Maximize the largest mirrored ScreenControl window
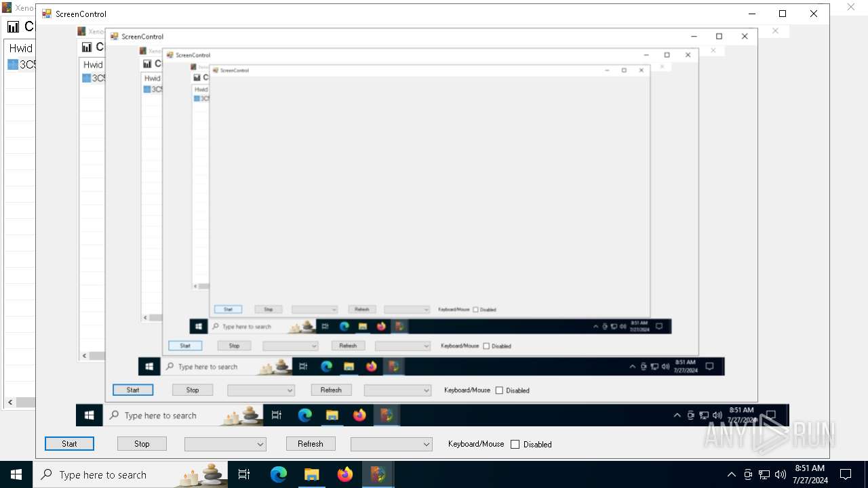868x488 pixels. click(x=719, y=37)
